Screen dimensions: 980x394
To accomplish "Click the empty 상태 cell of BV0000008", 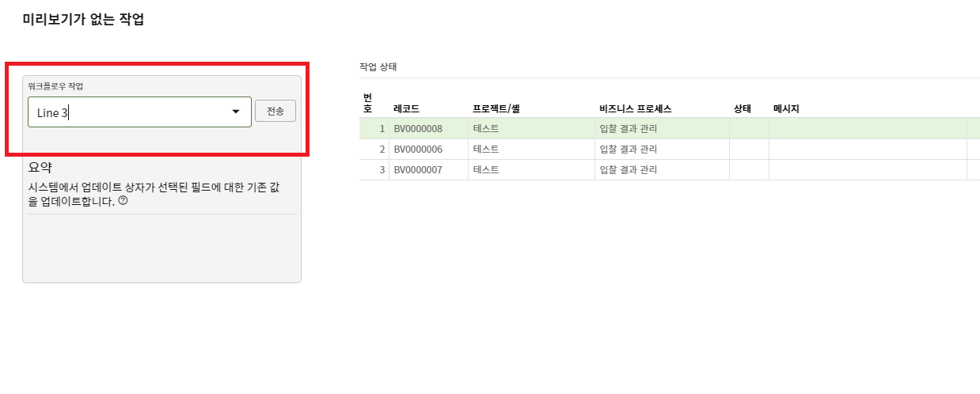I will (749, 128).
